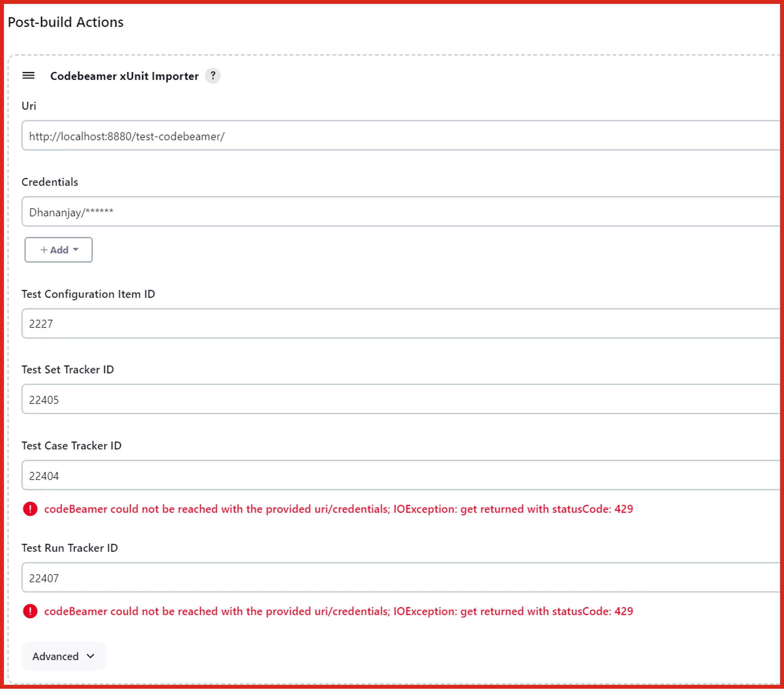Click error icon below Test Case Tracker
This screenshot has height=693, width=784.
click(30, 509)
